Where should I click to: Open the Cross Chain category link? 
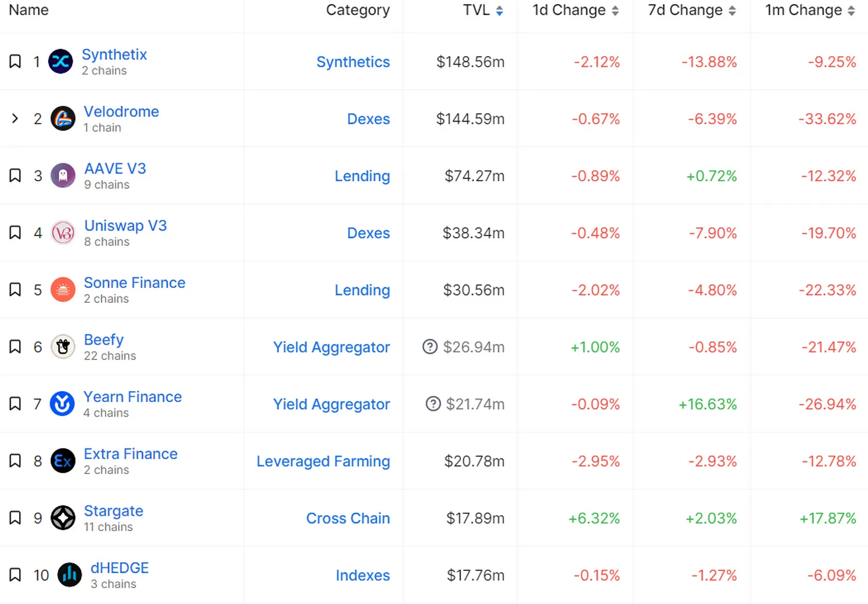[x=348, y=518]
